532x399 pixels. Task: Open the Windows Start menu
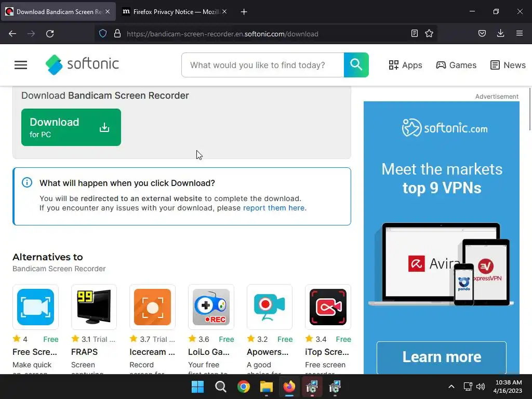tap(197, 387)
